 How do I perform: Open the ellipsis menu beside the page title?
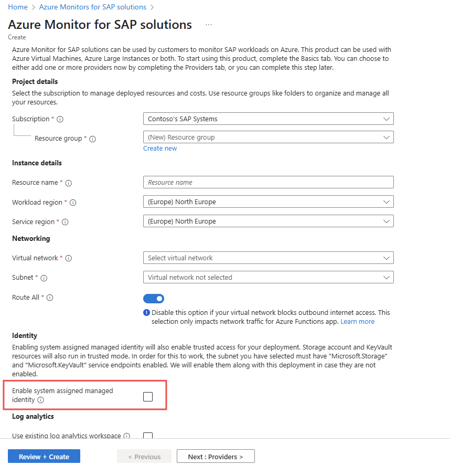pos(208,25)
